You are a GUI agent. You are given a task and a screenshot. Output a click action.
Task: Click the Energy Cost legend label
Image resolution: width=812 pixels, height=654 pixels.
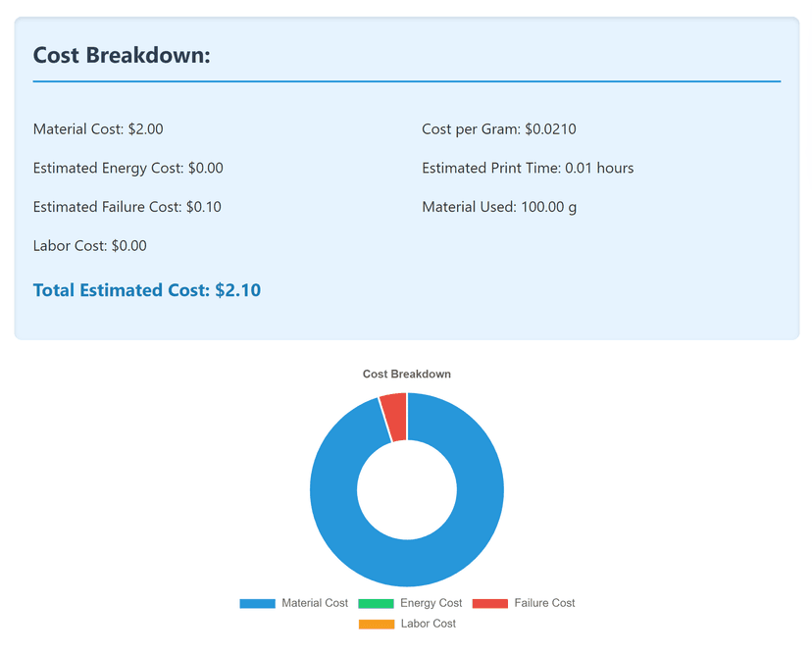tap(431, 603)
